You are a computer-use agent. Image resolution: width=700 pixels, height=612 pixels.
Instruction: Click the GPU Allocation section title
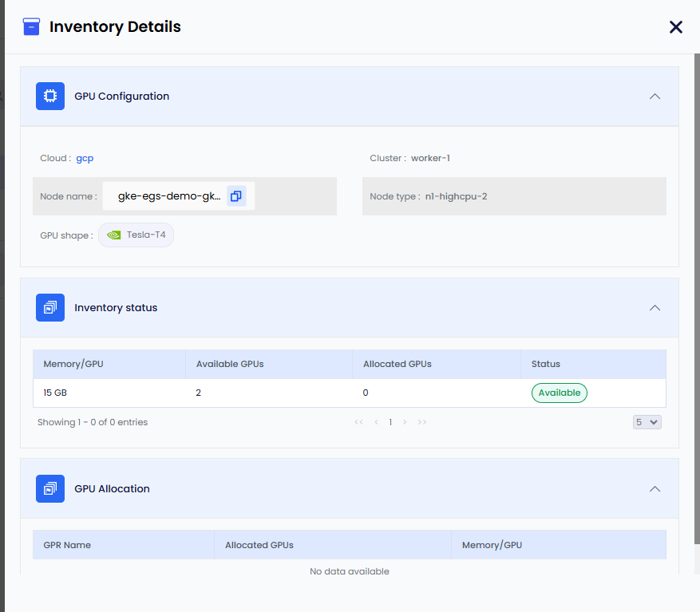(x=112, y=489)
